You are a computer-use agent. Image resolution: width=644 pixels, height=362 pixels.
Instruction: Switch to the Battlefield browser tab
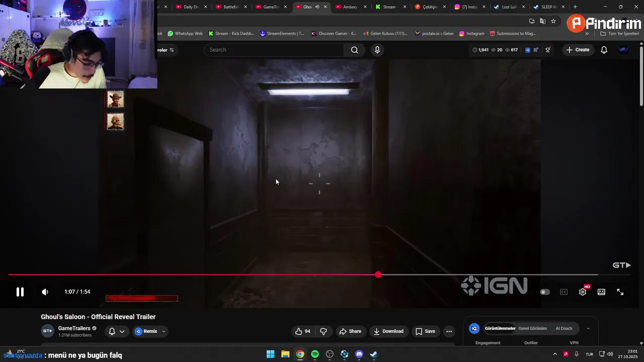coord(231,7)
